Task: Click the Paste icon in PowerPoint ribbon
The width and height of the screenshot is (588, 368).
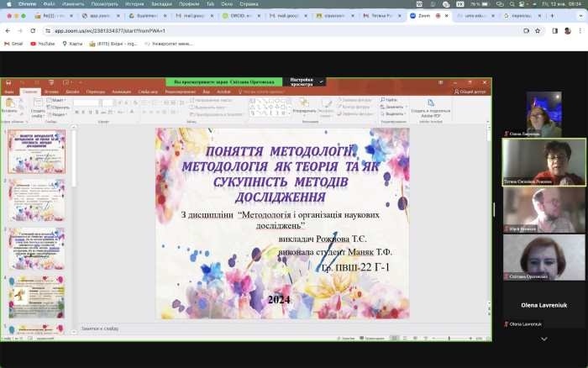Action: point(10,106)
